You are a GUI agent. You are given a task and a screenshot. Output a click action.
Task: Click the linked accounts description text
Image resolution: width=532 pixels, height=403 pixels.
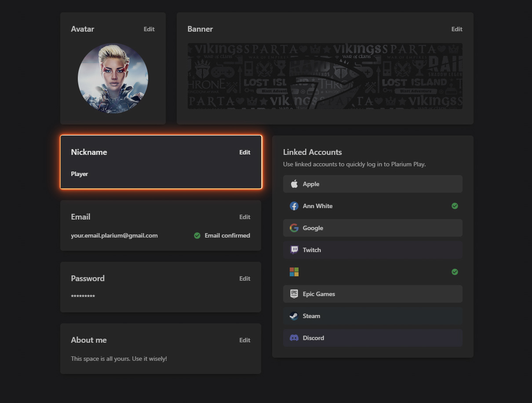coord(354,164)
